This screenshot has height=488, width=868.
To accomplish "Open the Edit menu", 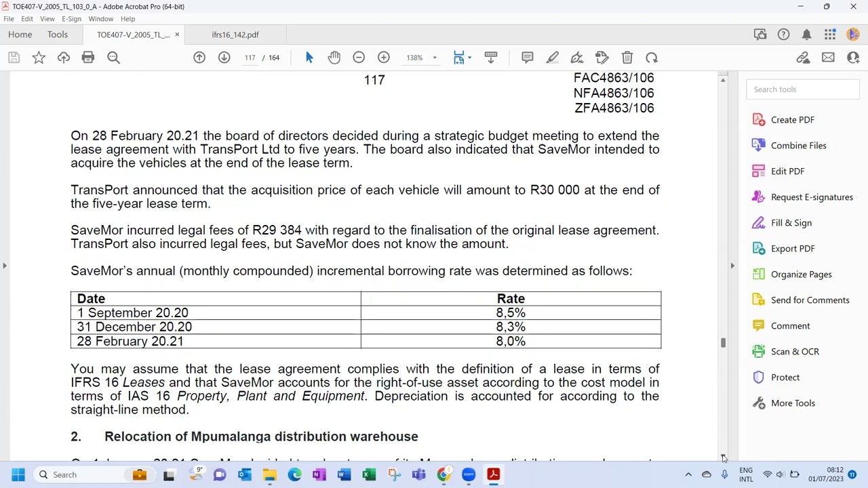I will pos(27,19).
